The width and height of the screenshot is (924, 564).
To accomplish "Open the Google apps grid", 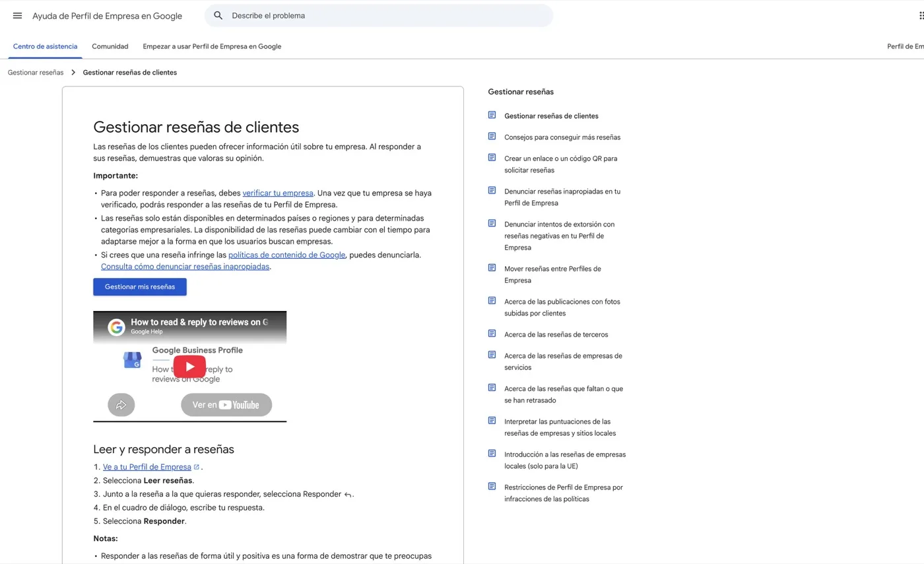I will click(x=921, y=16).
